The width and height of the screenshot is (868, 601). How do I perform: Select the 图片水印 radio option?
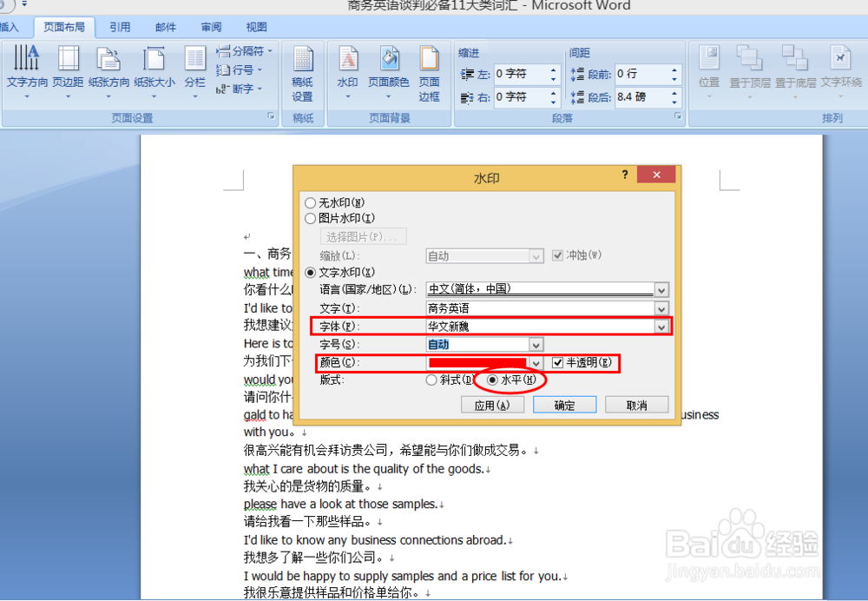point(310,219)
